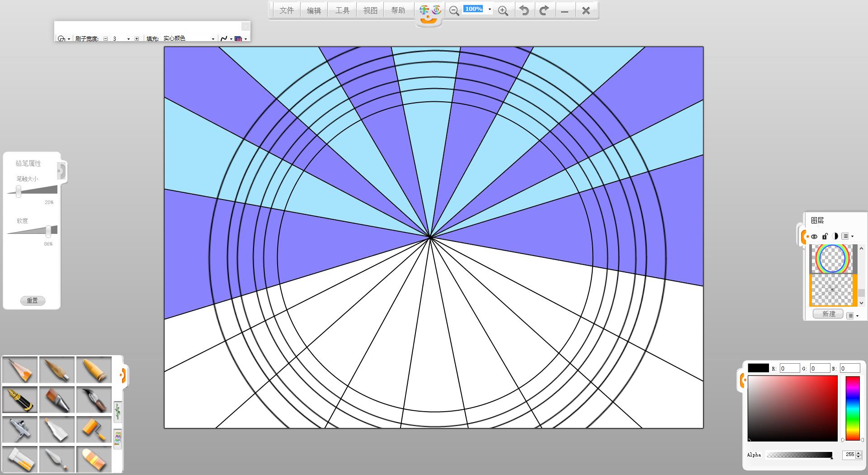Expand the zoom percentage dropdown
The width and height of the screenshot is (868, 475).
(x=490, y=9)
